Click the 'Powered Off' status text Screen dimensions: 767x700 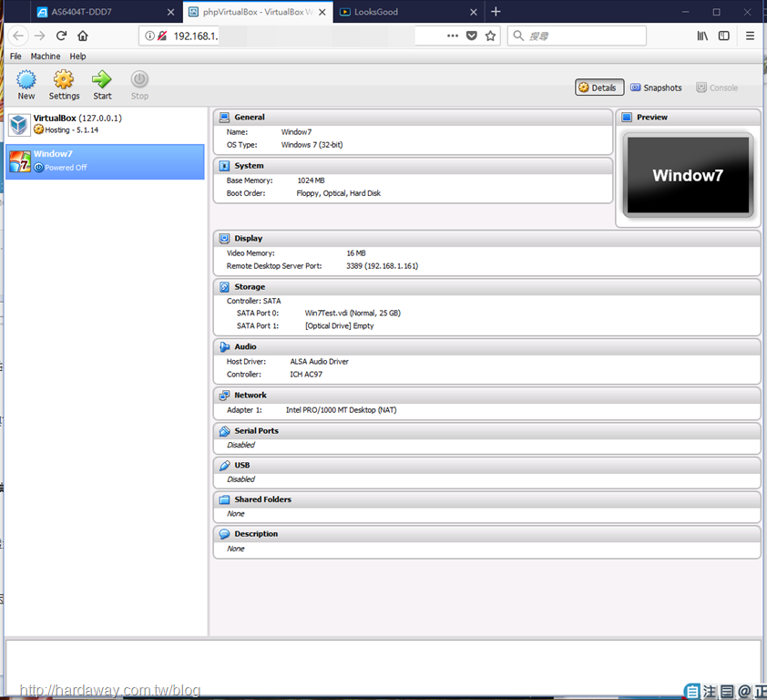[x=66, y=168]
